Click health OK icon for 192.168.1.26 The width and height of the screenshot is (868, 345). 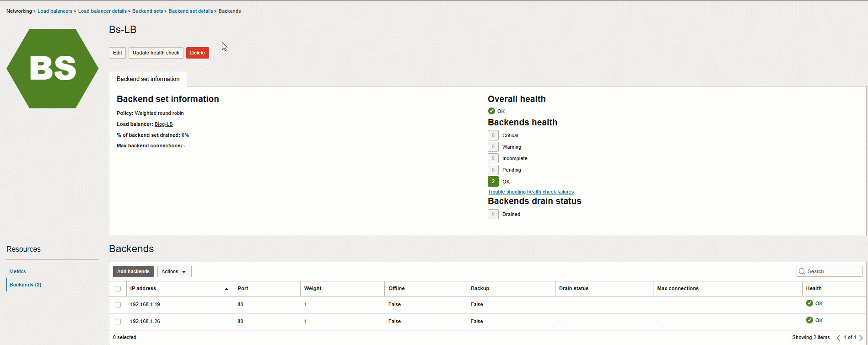pos(809,320)
